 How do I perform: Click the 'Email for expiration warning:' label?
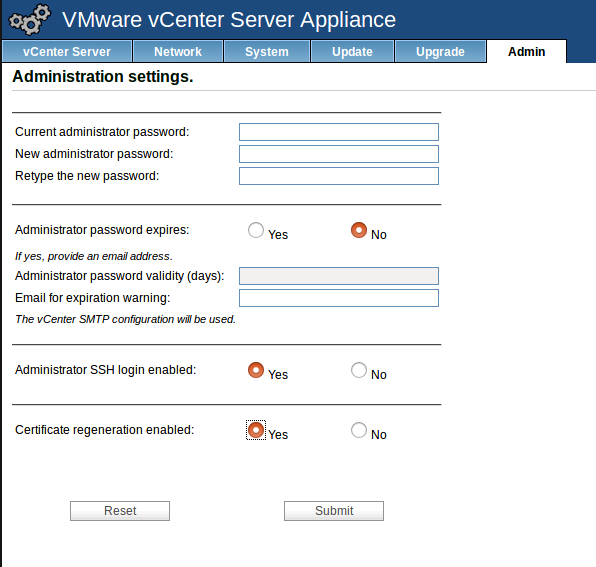(93, 298)
